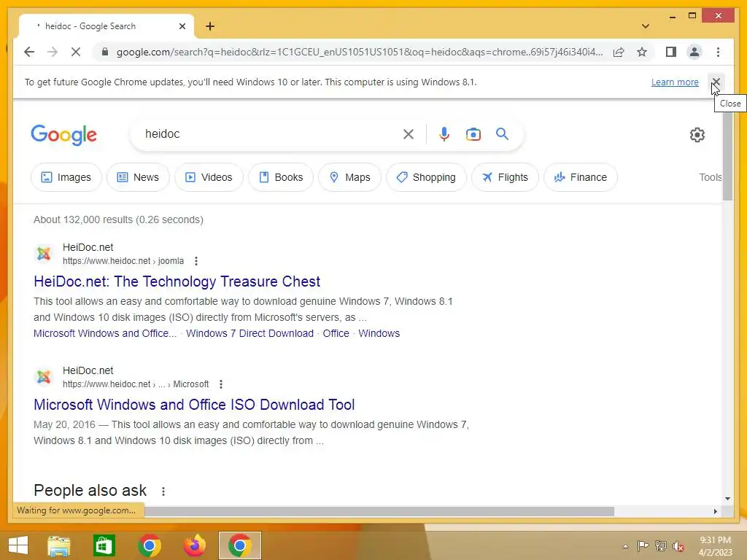
Task: Click the vertical scrollbar thumb
Action: pos(727,153)
